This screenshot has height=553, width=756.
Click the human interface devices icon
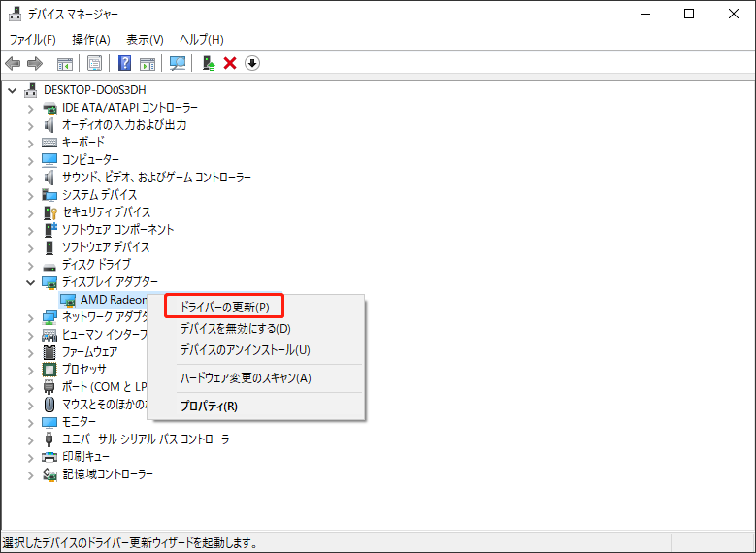(49, 335)
